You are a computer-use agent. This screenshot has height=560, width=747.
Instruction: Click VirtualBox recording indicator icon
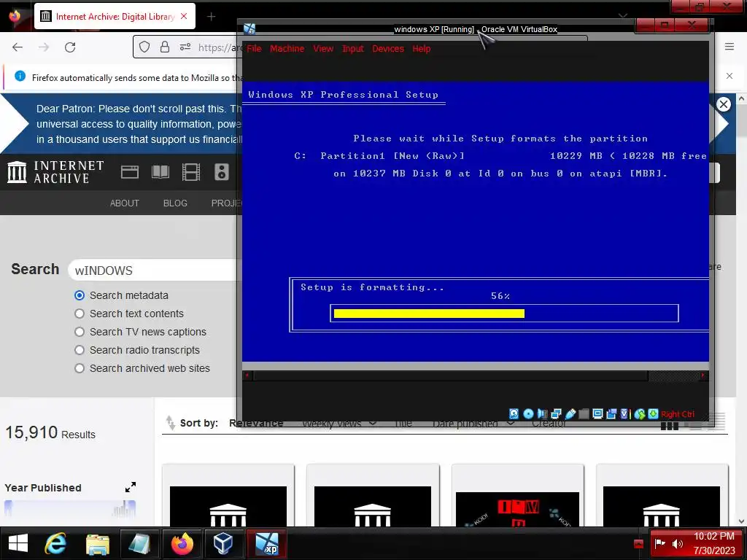(611, 414)
